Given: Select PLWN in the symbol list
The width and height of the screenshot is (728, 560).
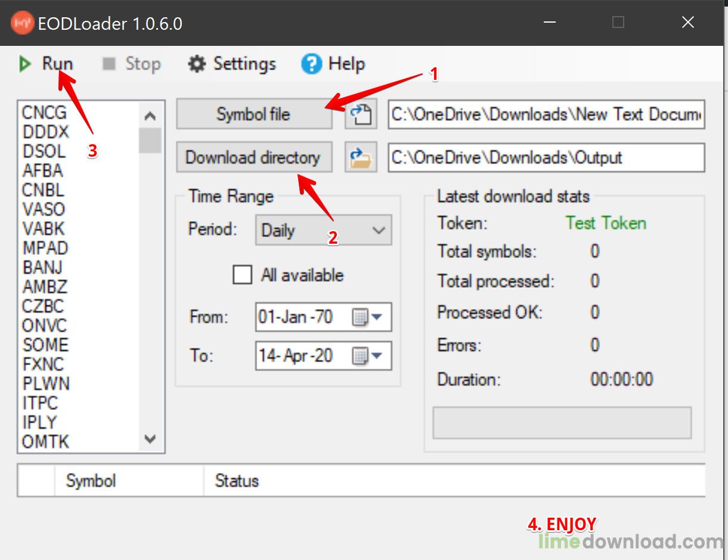Looking at the screenshot, I should click(46, 383).
